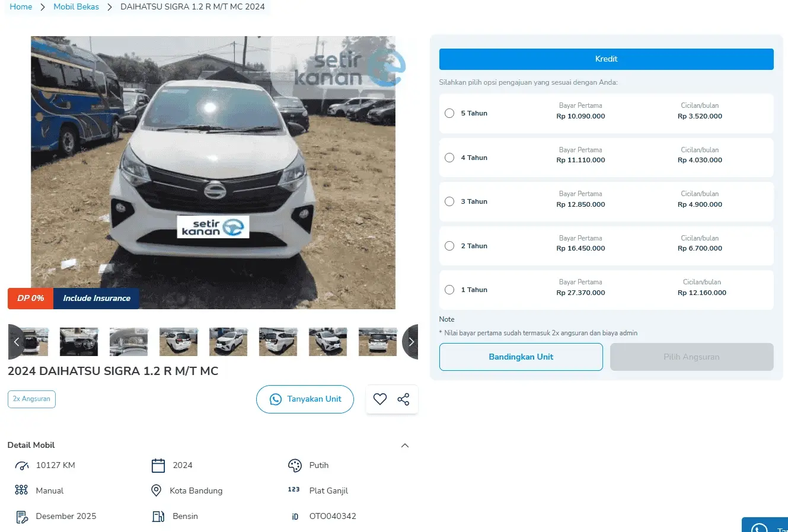The width and height of the screenshot is (788, 532).
Task: Choose the 3 Tahun radio button
Action: 449,201
